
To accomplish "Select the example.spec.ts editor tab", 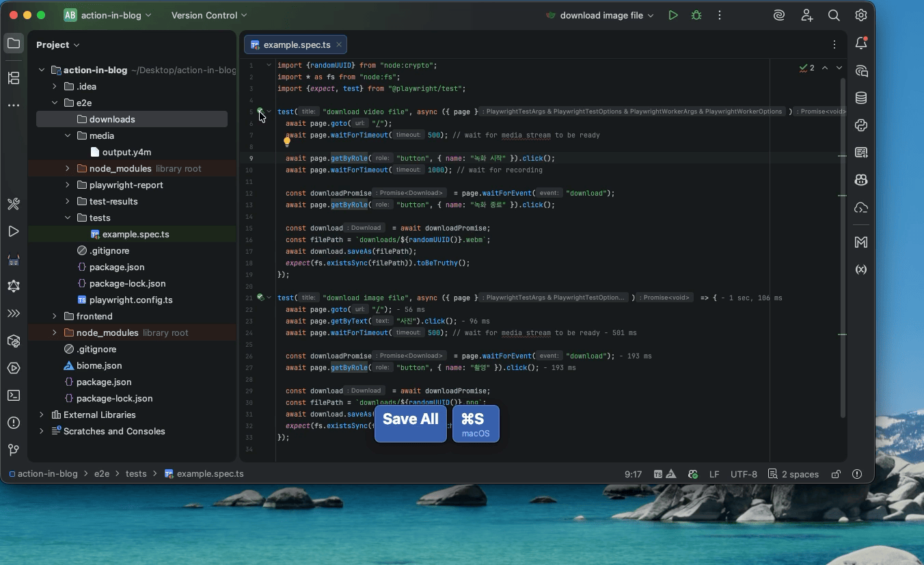I will point(296,45).
